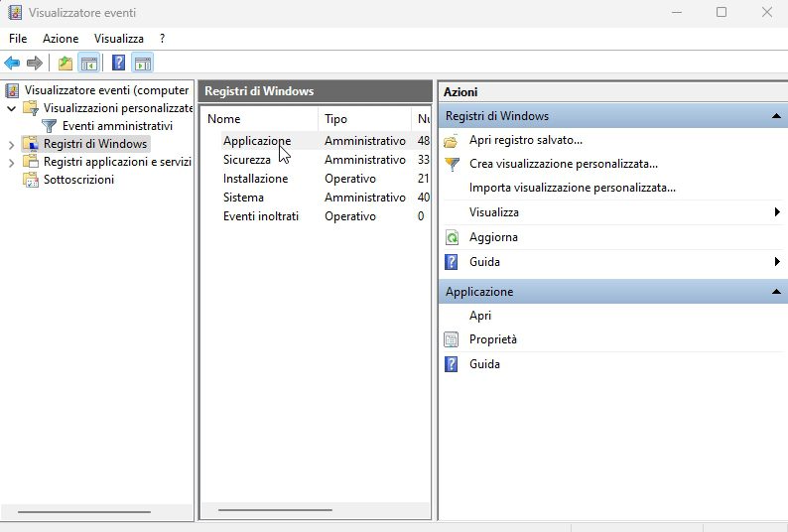The image size is (788, 532).
Task: Click Apri under the Applicazione section
Action: [x=480, y=316]
